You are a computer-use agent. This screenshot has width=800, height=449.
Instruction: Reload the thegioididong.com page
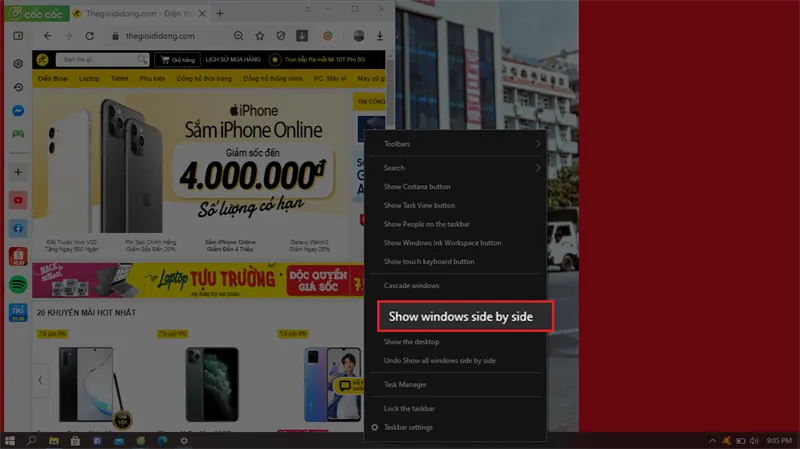point(90,36)
